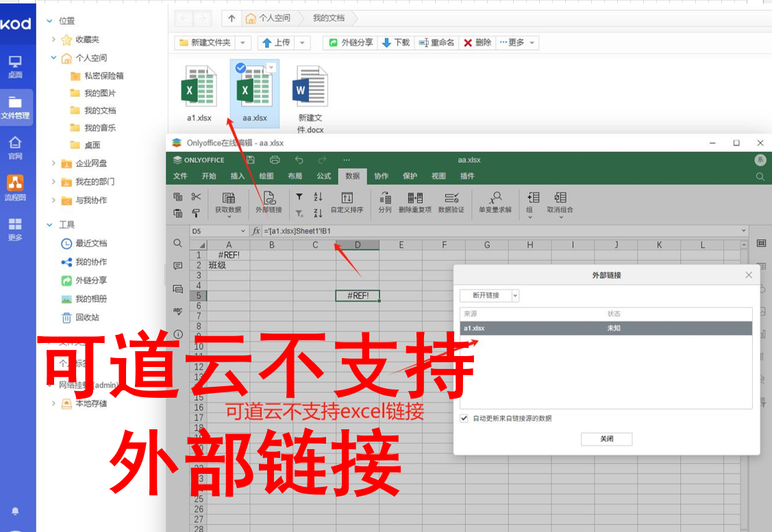This screenshot has width=772, height=532.
Task: Open 我的协作 under 工具
Action: point(84,262)
